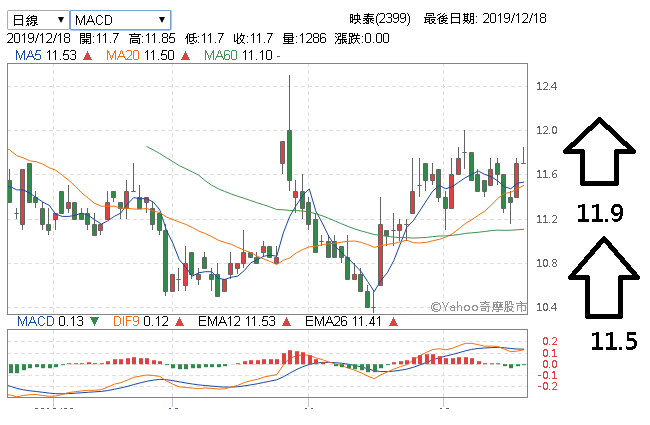Select the high price 高:11.85
650x425 pixels.
tap(152, 39)
